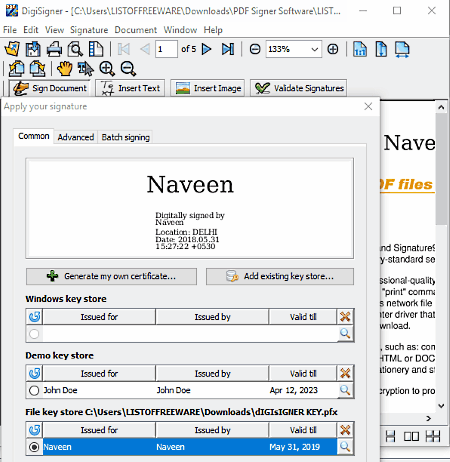Rotate page counterclockwise icon

pos(16,68)
